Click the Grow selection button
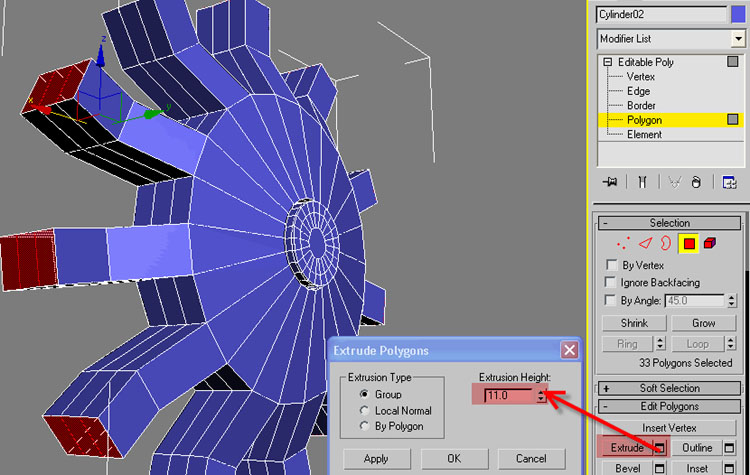The width and height of the screenshot is (750, 475). [704, 323]
